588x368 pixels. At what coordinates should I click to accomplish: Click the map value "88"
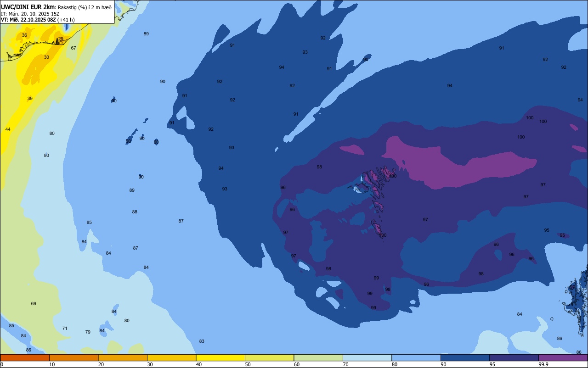(135, 212)
